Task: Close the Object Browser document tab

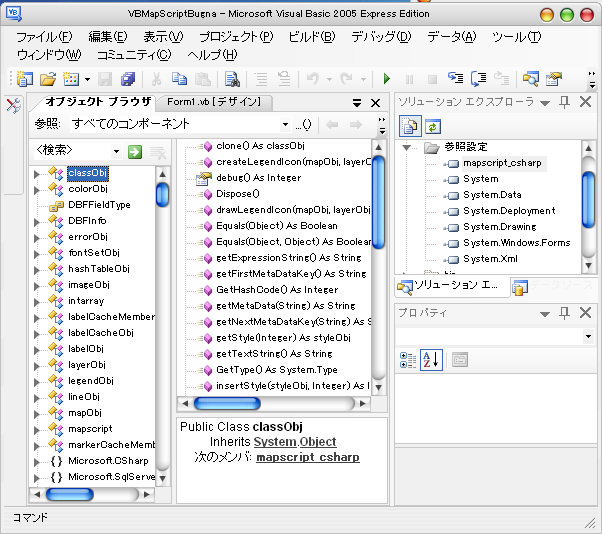Action: click(375, 103)
